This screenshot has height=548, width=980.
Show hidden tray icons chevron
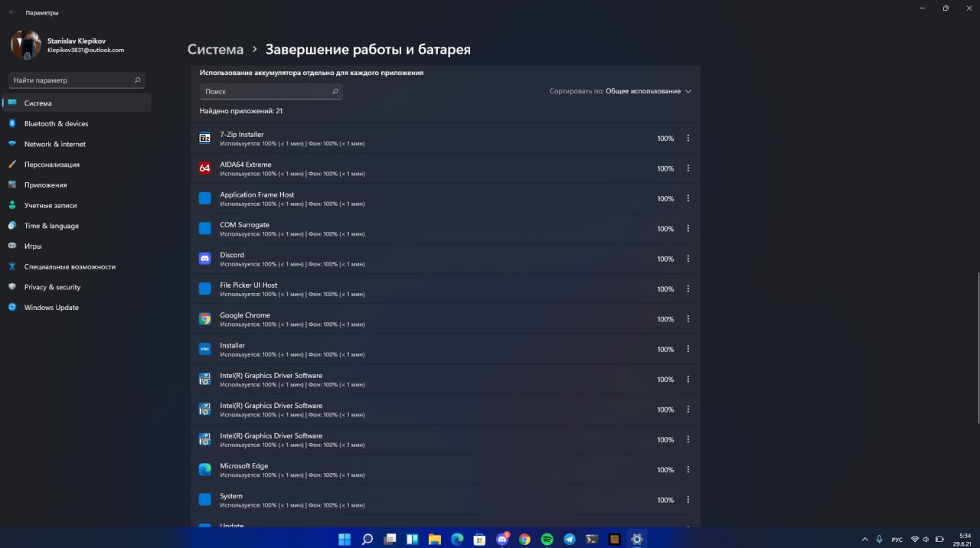pos(865,540)
